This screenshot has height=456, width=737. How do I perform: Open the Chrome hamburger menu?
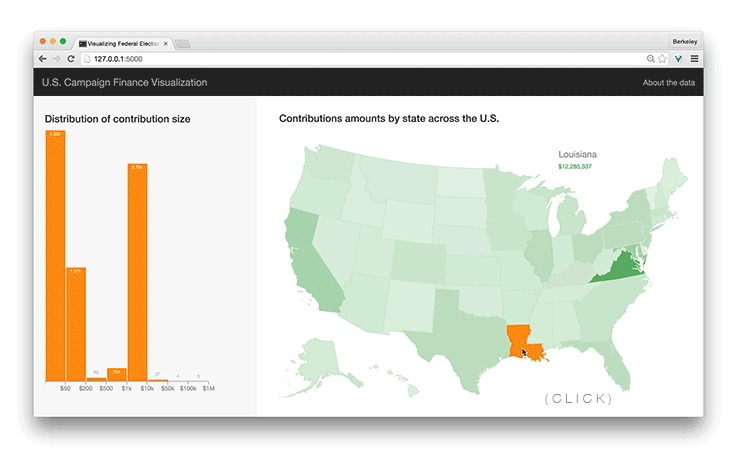tap(694, 59)
